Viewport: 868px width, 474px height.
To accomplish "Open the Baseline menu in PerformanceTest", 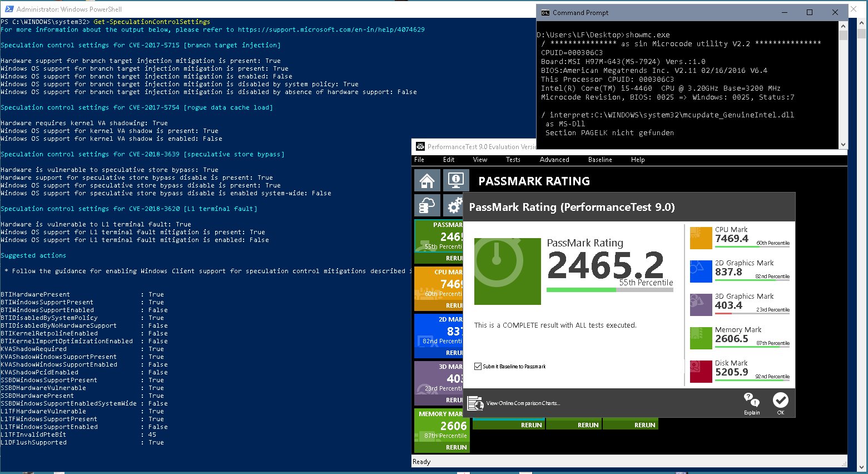I will tap(600, 160).
